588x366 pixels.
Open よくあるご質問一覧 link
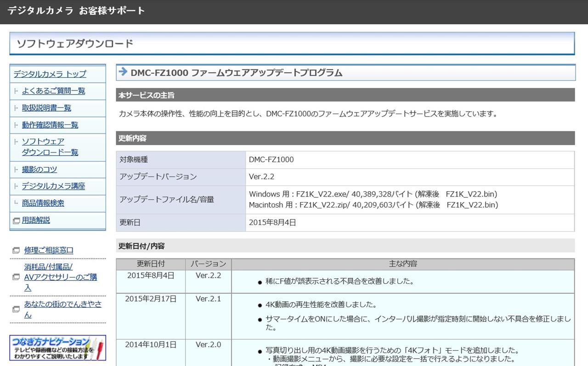click(53, 91)
